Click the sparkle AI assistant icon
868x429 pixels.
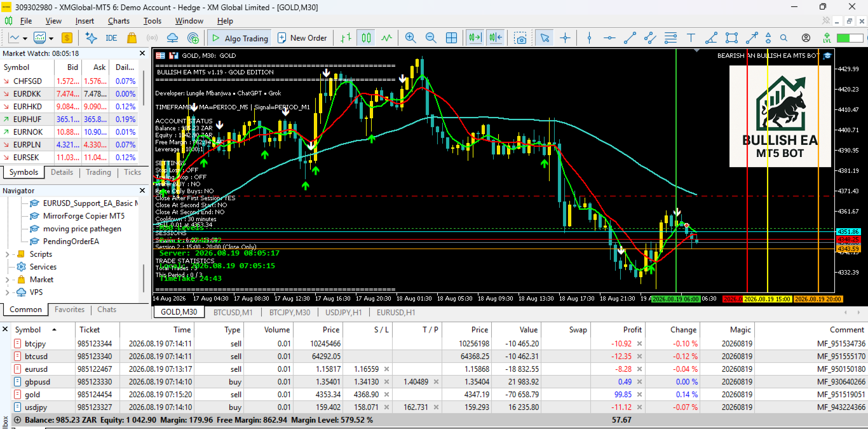point(91,38)
